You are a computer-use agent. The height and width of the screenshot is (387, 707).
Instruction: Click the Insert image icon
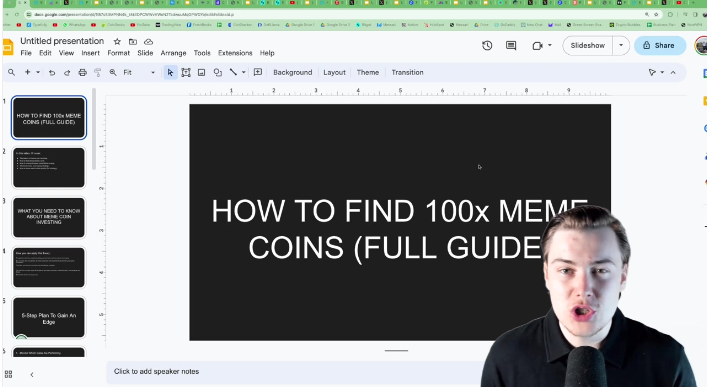tap(202, 72)
